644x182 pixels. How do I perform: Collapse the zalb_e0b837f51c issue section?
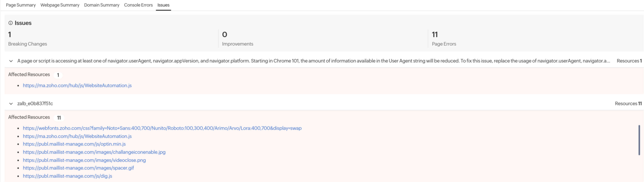[11, 103]
